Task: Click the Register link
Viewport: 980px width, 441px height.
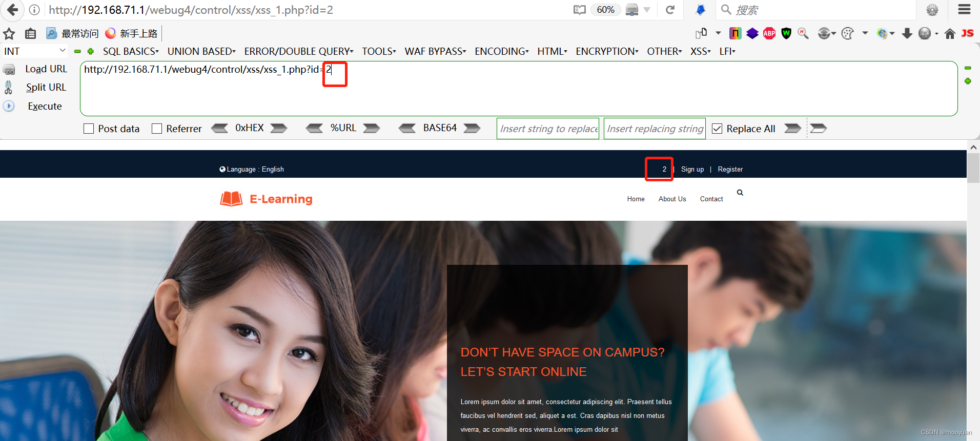Action: pos(730,170)
